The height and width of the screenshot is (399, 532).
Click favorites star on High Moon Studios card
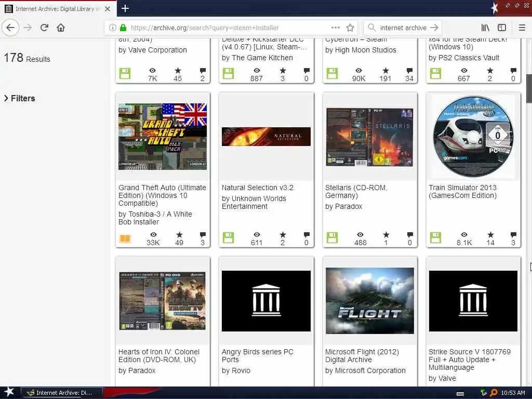[385, 71]
